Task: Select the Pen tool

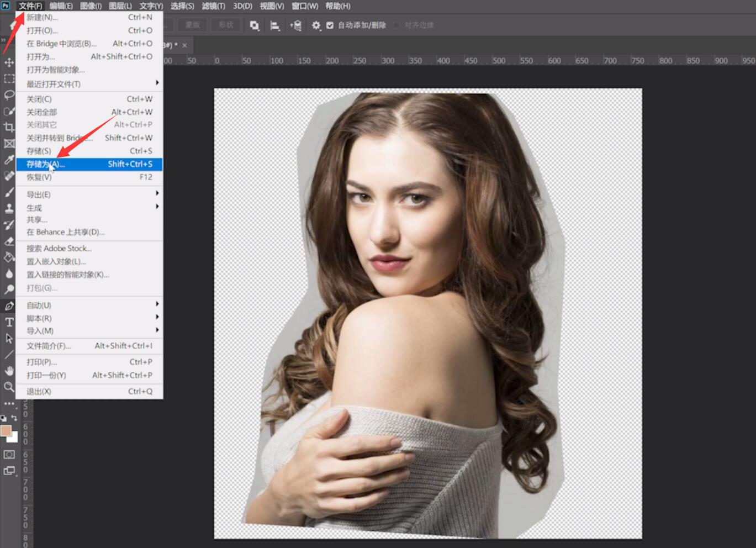Action: 9,306
